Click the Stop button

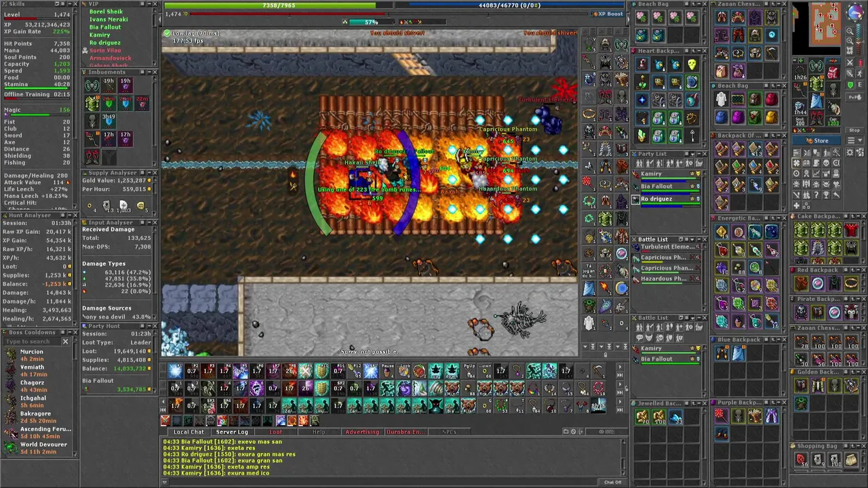pos(854,131)
